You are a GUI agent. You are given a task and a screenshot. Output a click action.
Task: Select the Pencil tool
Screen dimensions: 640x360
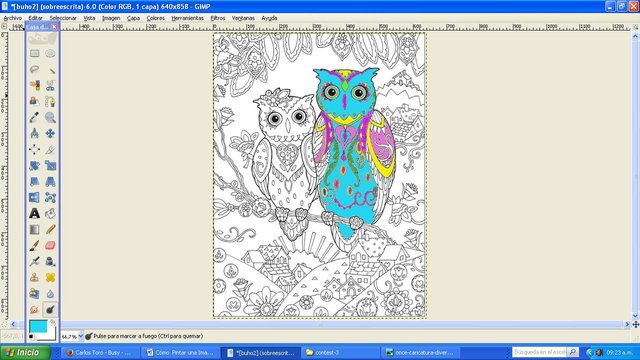click(x=50, y=229)
